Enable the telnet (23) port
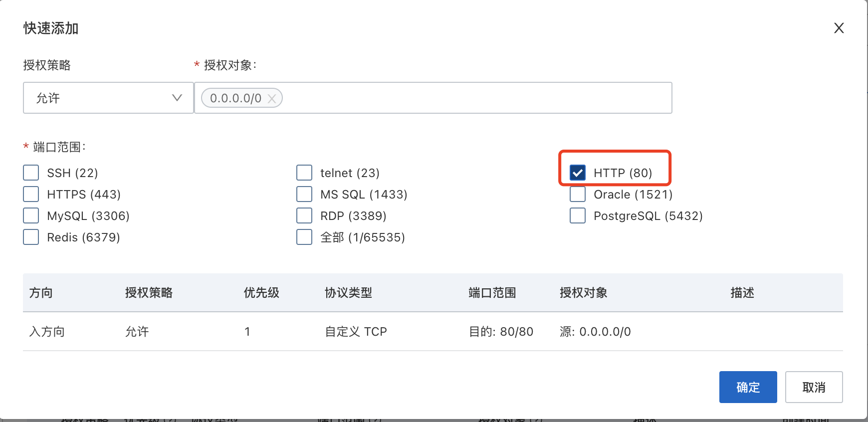 (304, 173)
